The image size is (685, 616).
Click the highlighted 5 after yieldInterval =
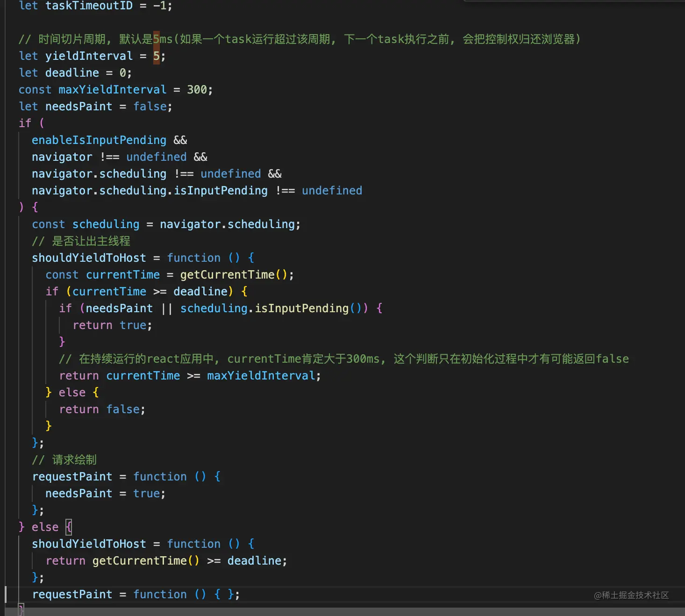point(156,56)
